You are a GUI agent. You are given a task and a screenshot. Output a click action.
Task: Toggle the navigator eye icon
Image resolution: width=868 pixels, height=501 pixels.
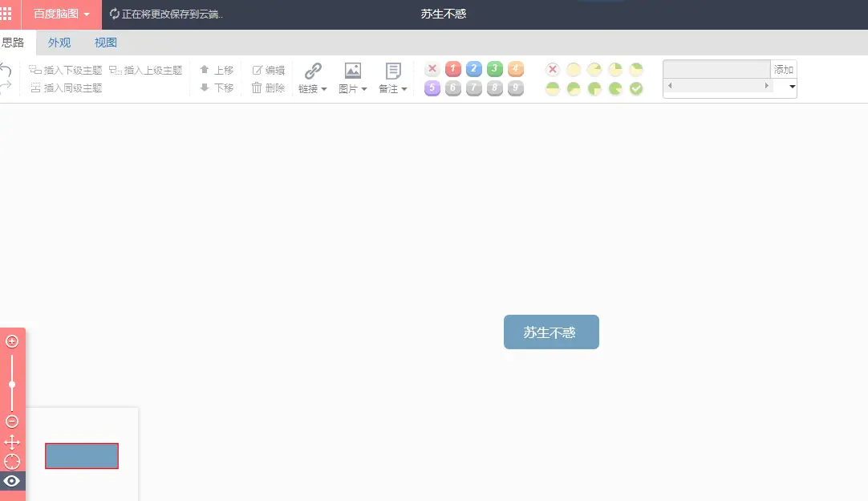pyautogui.click(x=12, y=481)
